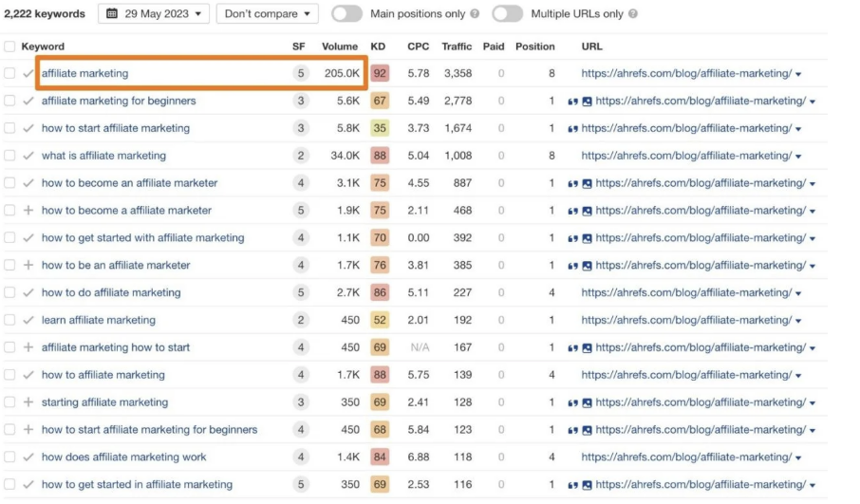The width and height of the screenshot is (860, 504).
Task: Open the 'how does affiliate marketing work' keyword link
Action: 123,457
